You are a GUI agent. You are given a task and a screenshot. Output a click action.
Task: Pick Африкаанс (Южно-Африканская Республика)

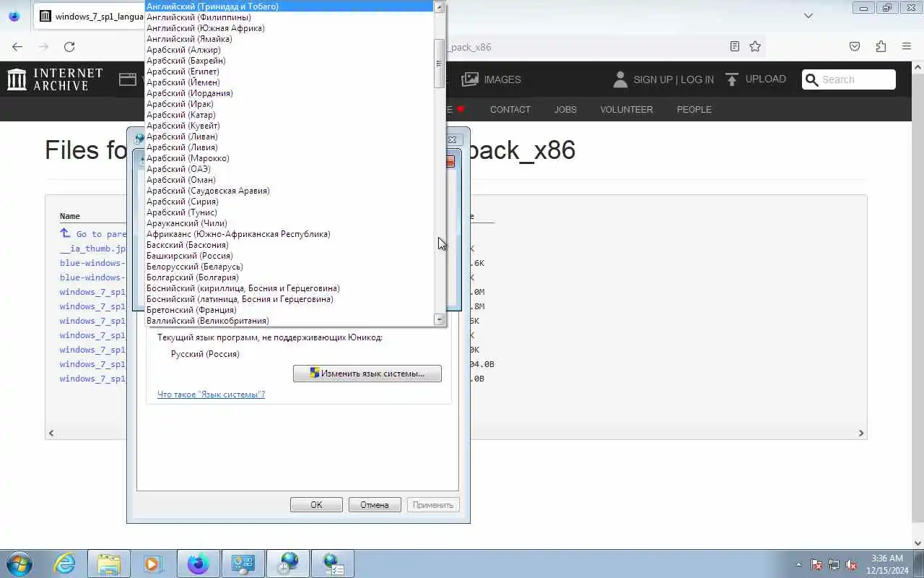pos(289,234)
